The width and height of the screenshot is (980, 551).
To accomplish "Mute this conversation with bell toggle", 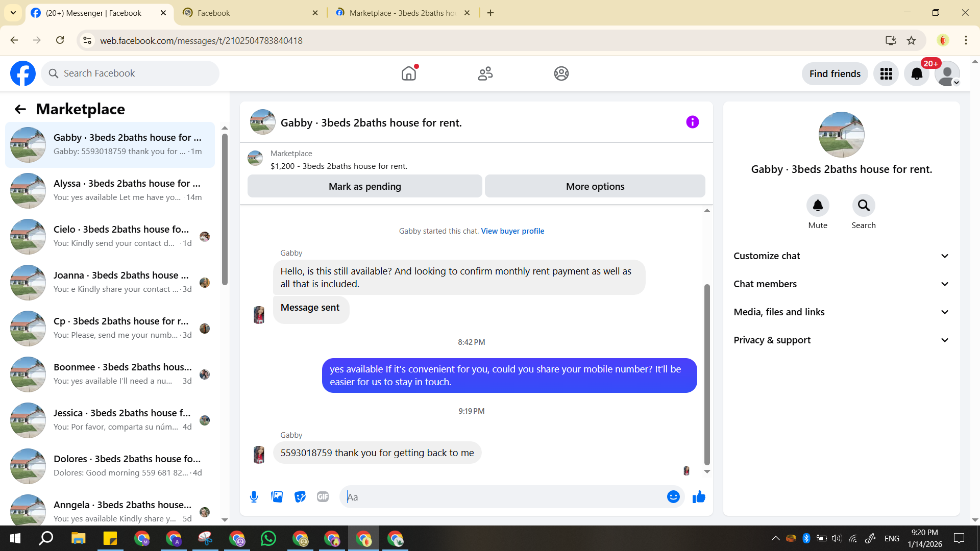I will pos(818,206).
